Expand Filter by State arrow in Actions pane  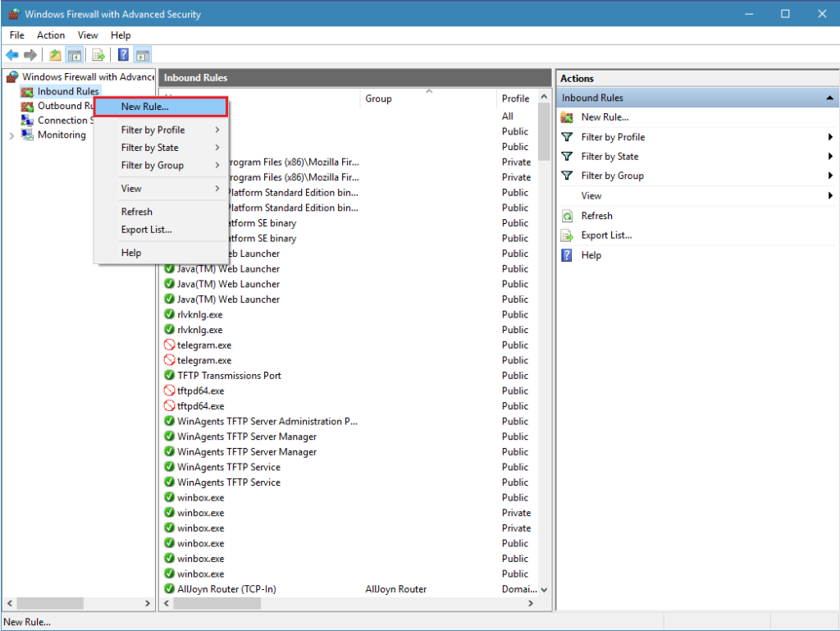(x=830, y=157)
